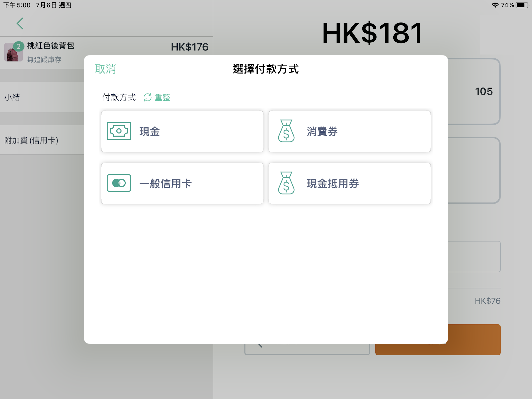Image resolution: width=532 pixels, height=399 pixels.
Task: Click the cash banknote icon
Action: [119, 131]
